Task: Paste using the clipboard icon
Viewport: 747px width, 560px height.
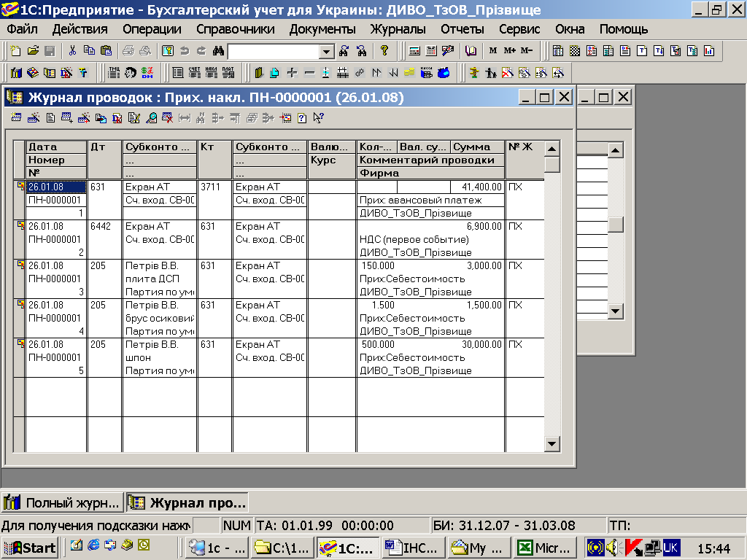Action: coord(107,50)
